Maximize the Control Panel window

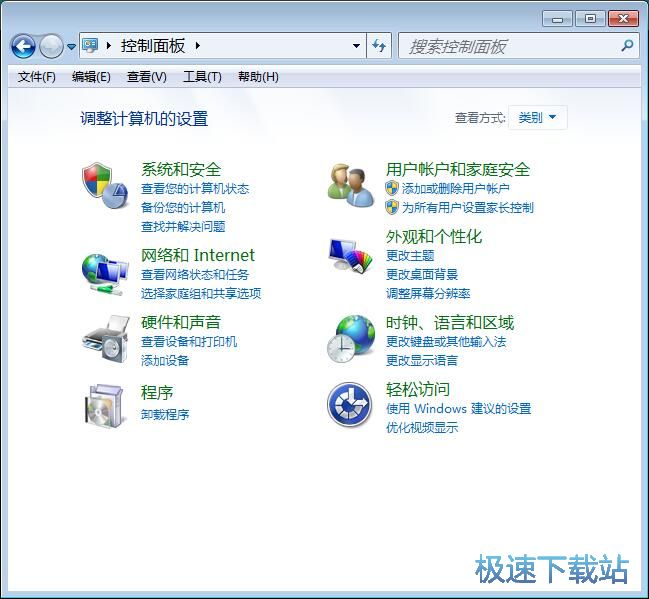[x=590, y=19]
